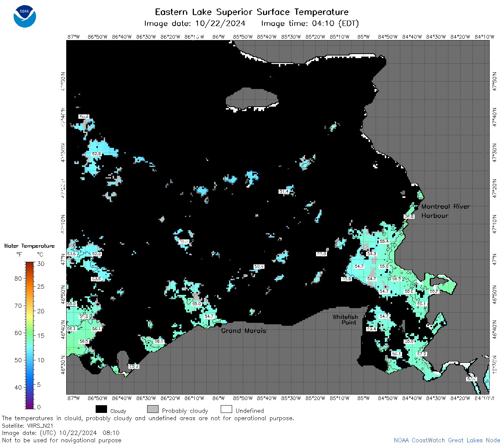Click the 50.4 temperature reading
Image resolution: width=504 pixels, height=446 pixels.
click(259, 266)
